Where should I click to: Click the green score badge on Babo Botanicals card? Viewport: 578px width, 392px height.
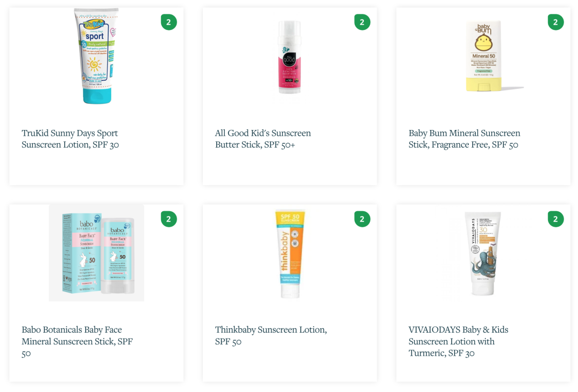[169, 219]
